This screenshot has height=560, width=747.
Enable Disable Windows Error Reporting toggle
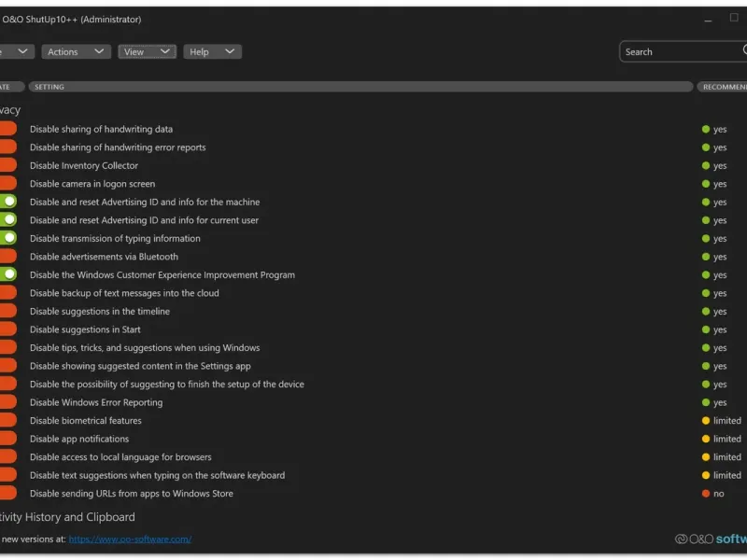pos(8,402)
